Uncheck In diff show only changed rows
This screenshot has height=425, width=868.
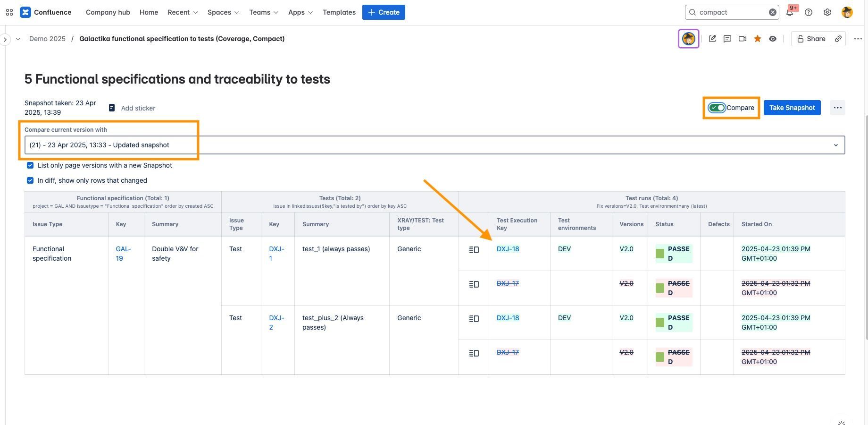pyautogui.click(x=30, y=180)
